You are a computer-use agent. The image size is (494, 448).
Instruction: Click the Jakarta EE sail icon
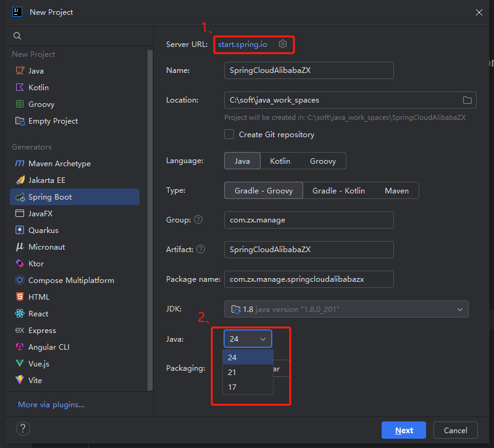(20, 180)
